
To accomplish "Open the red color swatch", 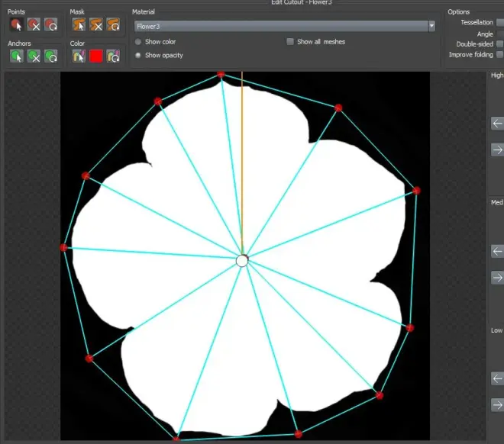I will point(95,56).
